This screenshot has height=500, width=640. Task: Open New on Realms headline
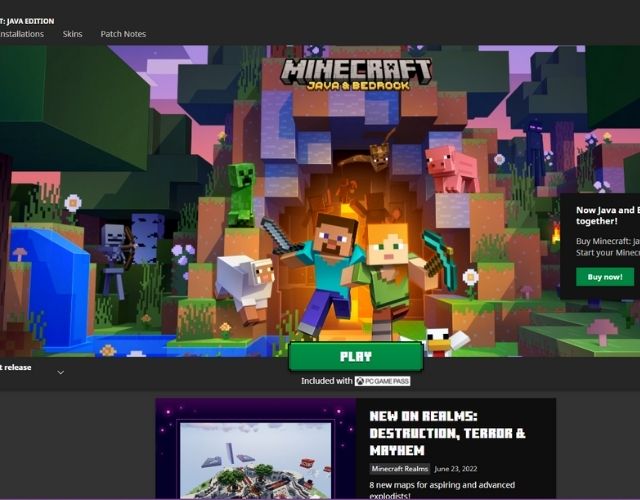[447, 433]
